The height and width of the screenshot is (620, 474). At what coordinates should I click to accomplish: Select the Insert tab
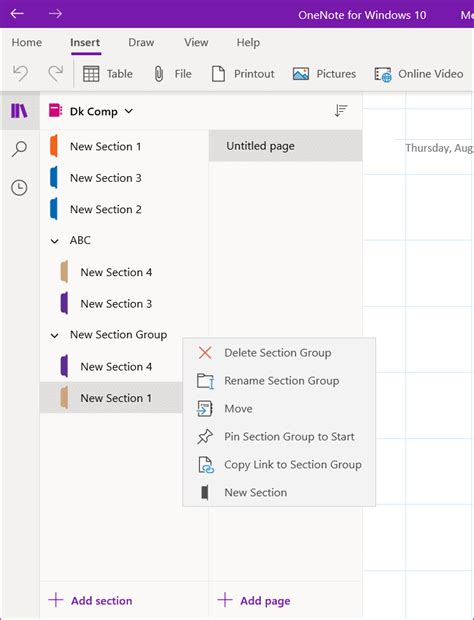[x=85, y=42]
